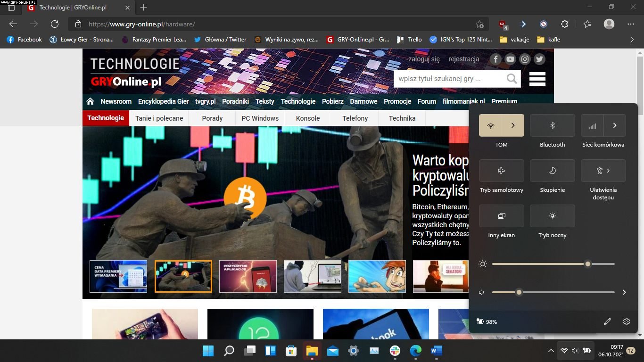The width and height of the screenshot is (644, 362).
Task: Select the Encyklopedia Gier menu item
Action: (163, 101)
